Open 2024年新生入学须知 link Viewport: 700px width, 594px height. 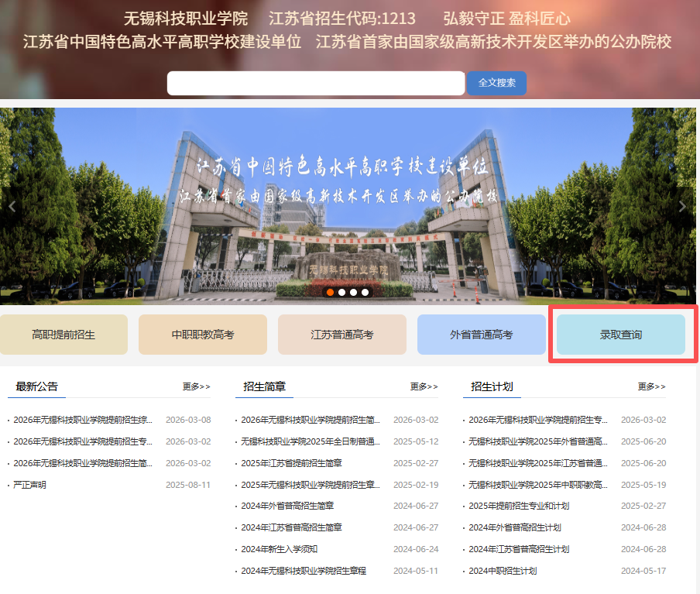coord(279,549)
